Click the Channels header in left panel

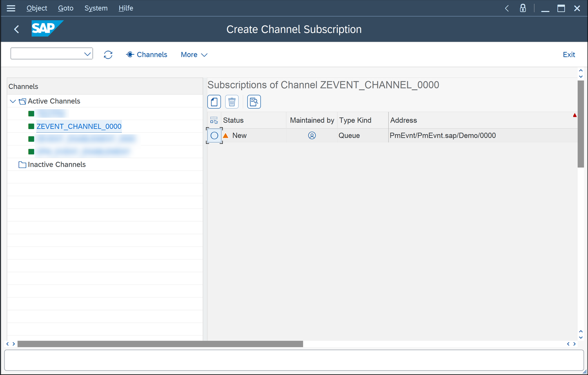point(23,87)
